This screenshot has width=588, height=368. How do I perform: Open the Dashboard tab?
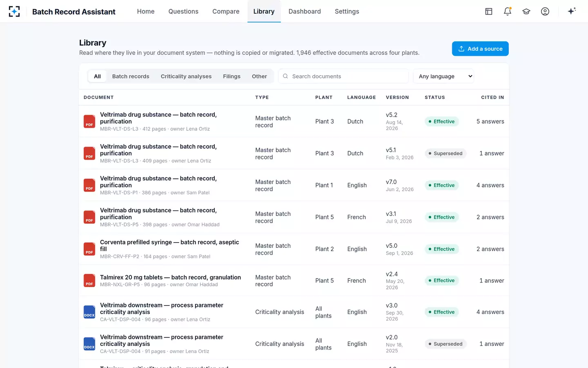point(305,11)
